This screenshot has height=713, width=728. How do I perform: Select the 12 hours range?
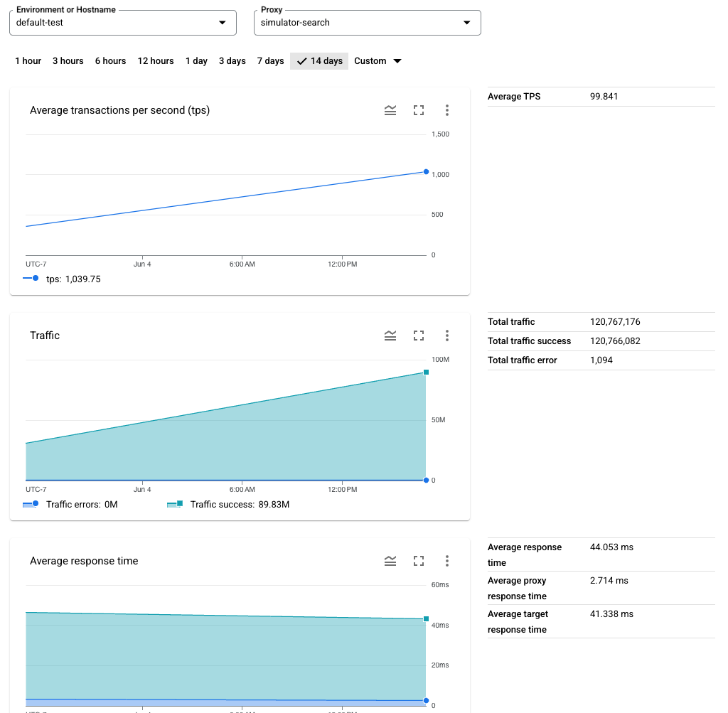click(x=155, y=61)
